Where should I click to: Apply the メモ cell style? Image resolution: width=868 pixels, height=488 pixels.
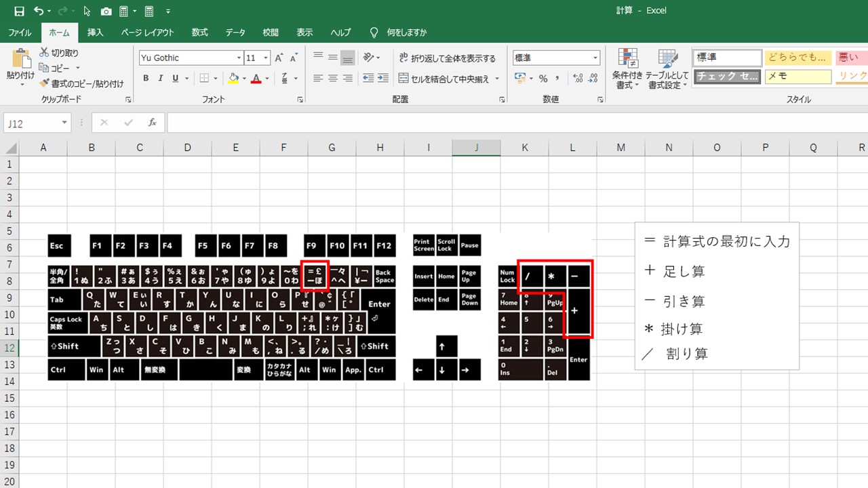coord(798,76)
